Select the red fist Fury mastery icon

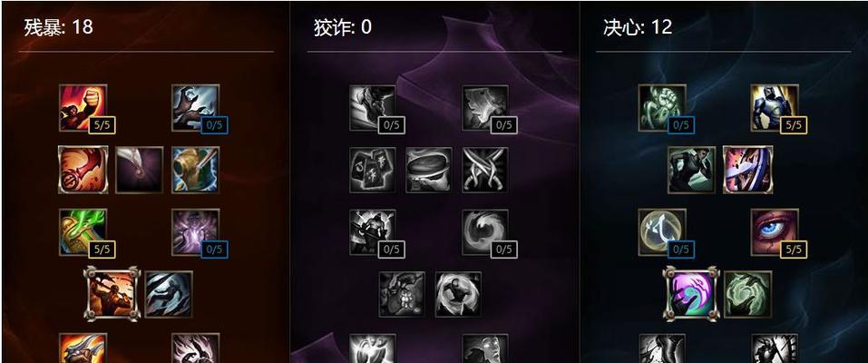[83, 107]
